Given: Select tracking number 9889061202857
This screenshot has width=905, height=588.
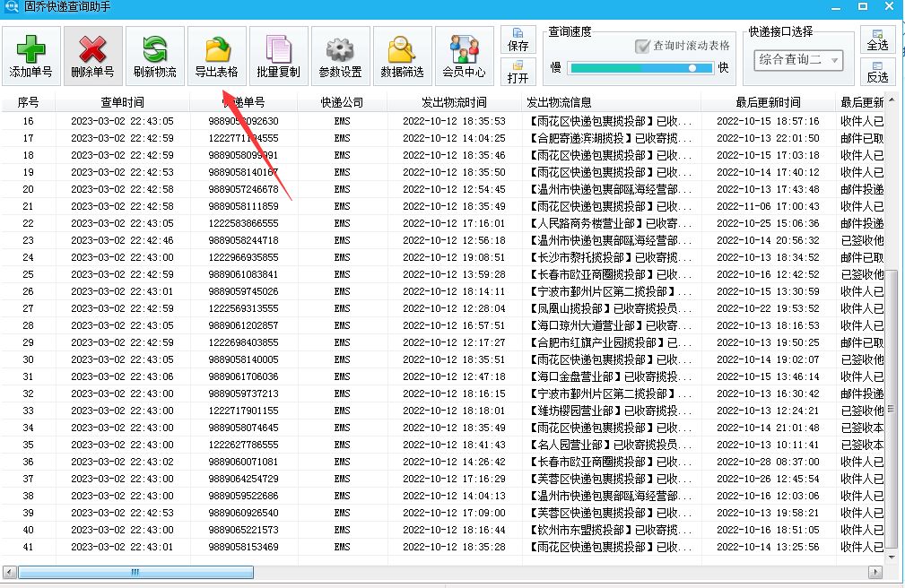Looking at the screenshot, I should 243,325.
